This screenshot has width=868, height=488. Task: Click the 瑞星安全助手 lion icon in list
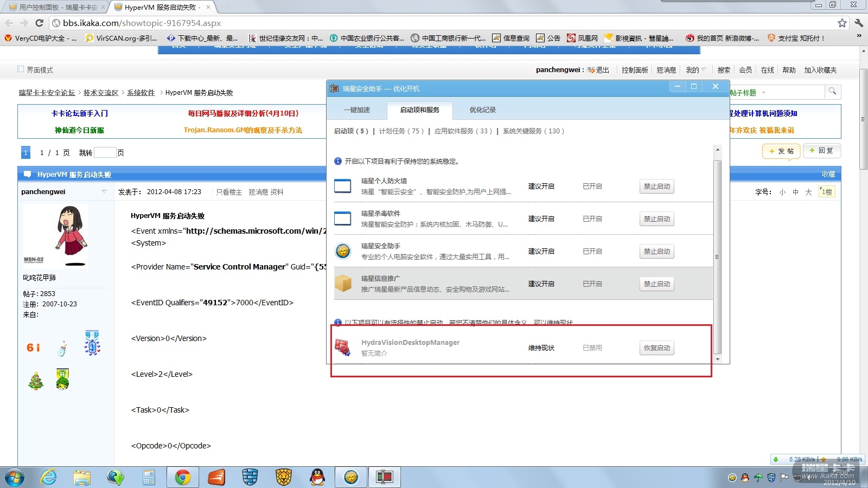[342, 251]
